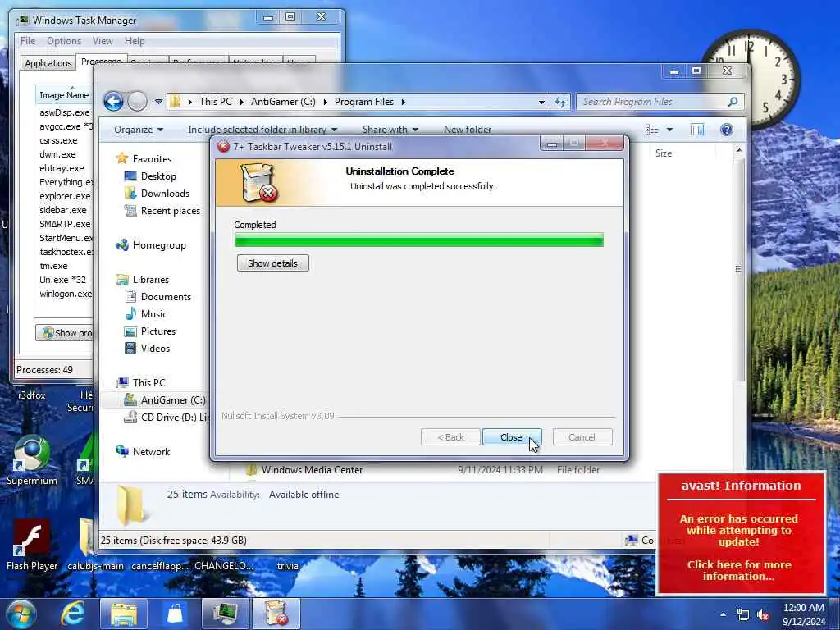This screenshot has height=630, width=840.
Task: Click the Supermium desktop icon
Action: (32, 461)
